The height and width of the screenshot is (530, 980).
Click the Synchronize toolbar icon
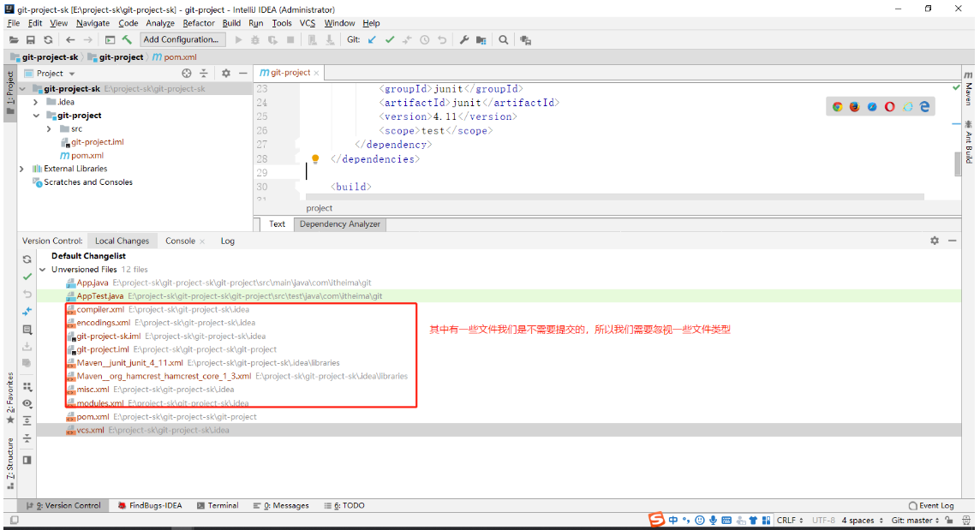pos(48,40)
